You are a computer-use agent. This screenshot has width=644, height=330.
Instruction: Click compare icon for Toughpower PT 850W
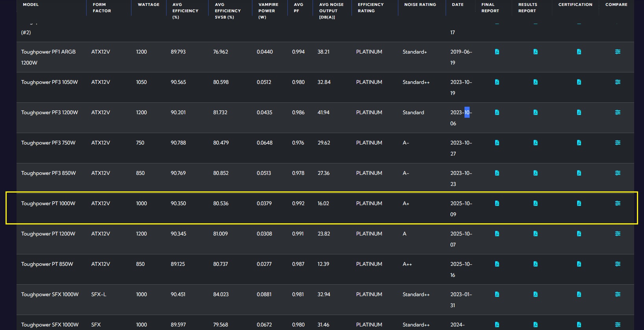(x=618, y=264)
